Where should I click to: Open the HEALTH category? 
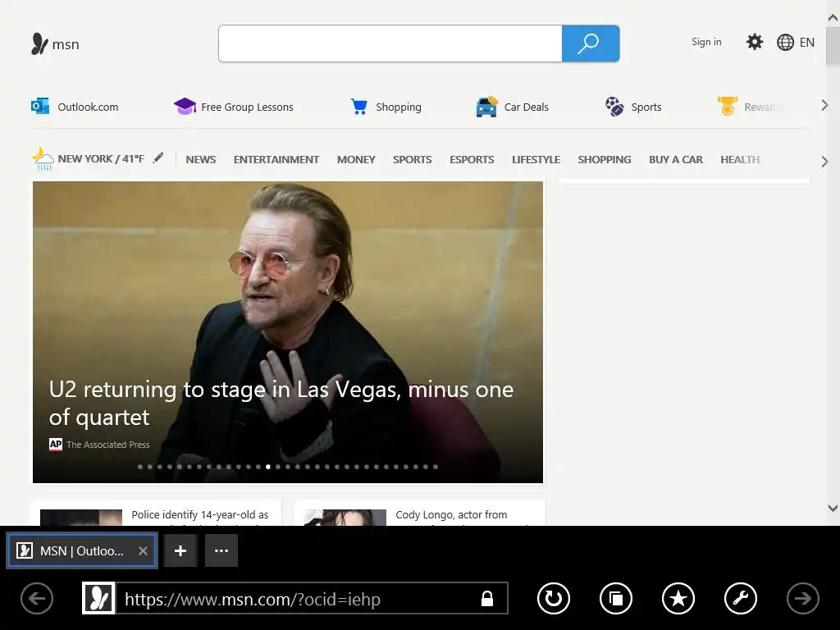click(x=740, y=160)
